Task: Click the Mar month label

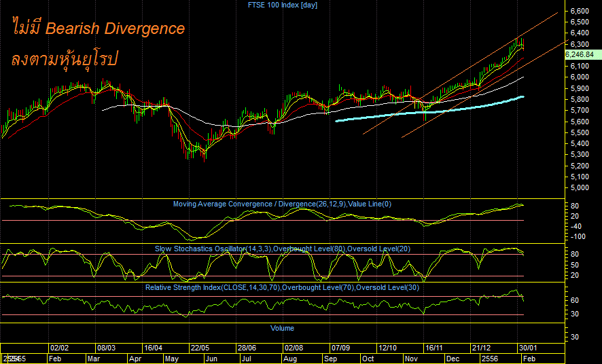Action: (x=94, y=359)
